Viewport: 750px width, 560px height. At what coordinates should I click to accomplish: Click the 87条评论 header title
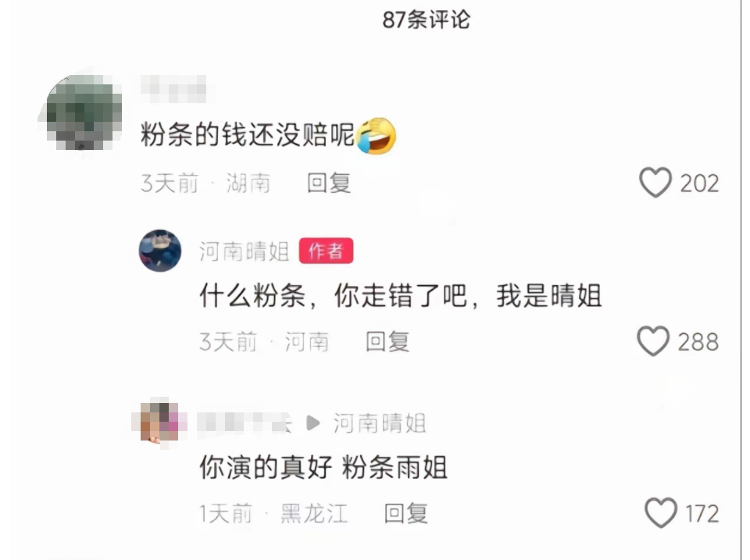[427, 20]
